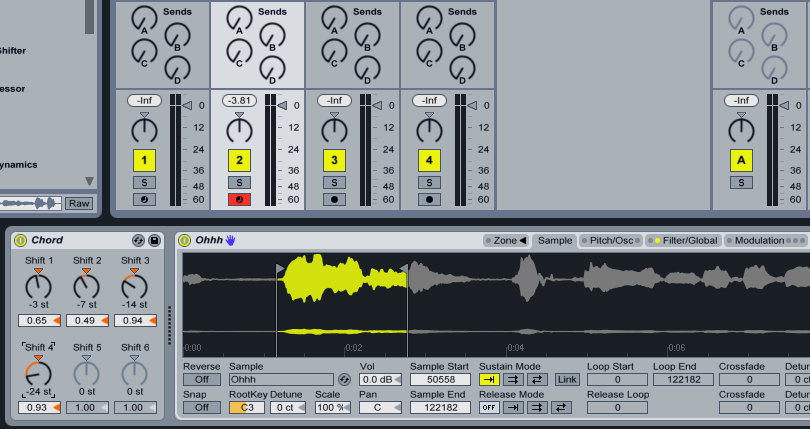Choose back-and-forth Sustain Mode loop icon
The width and height of the screenshot is (810, 429).
539,380
